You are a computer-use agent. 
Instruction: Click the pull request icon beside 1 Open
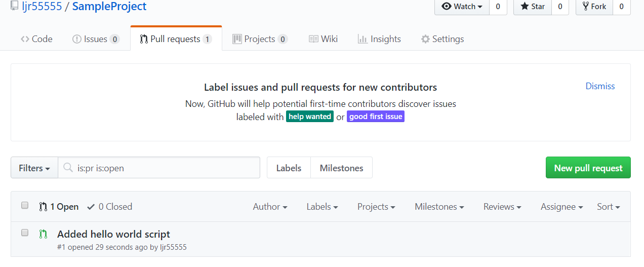[43, 207]
